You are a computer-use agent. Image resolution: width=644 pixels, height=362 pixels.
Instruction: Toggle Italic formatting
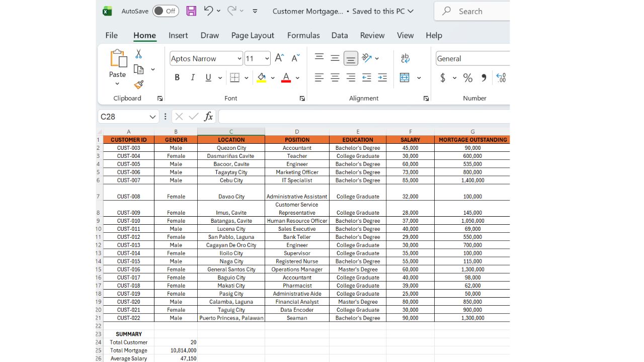192,77
